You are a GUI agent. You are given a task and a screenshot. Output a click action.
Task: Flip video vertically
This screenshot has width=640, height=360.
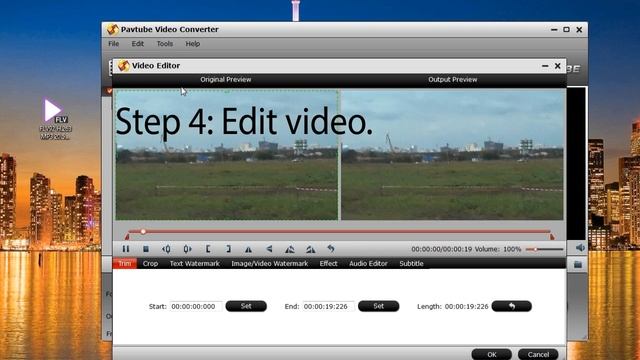pos(269,249)
